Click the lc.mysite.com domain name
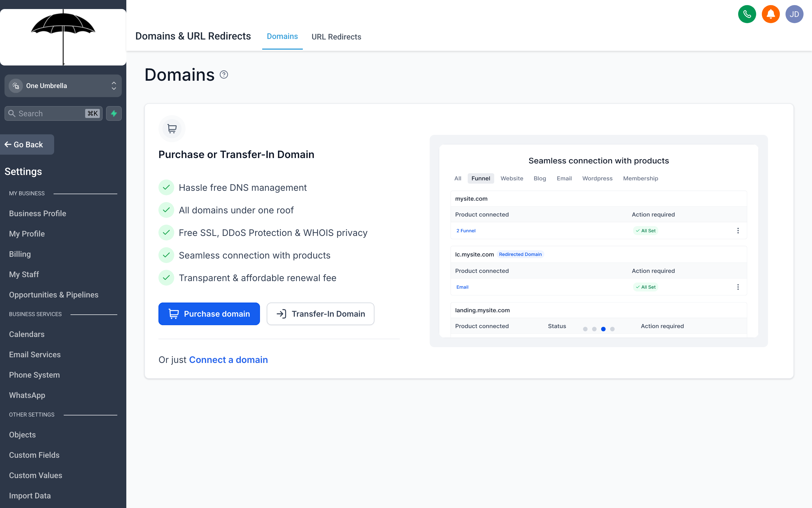 [475, 254]
